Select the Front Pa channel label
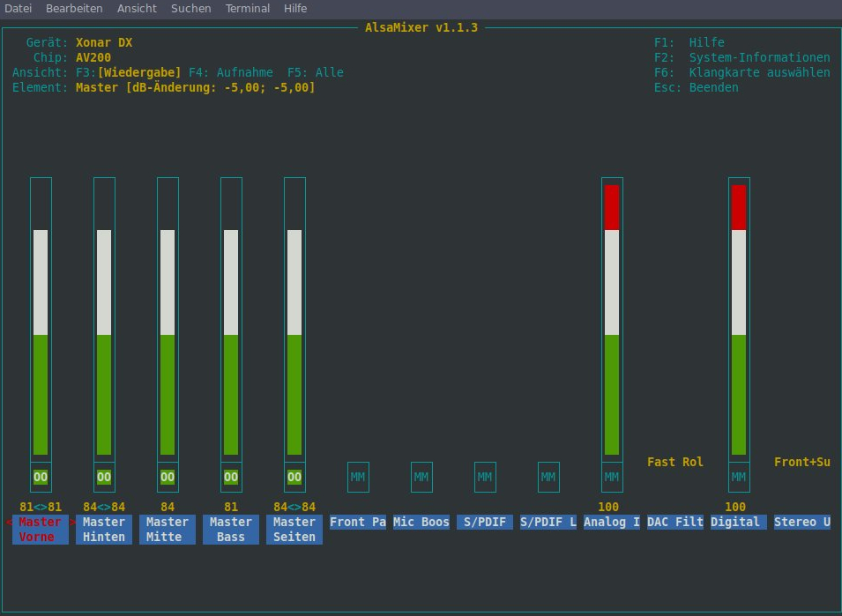The height and width of the screenshot is (616, 842). click(x=358, y=522)
